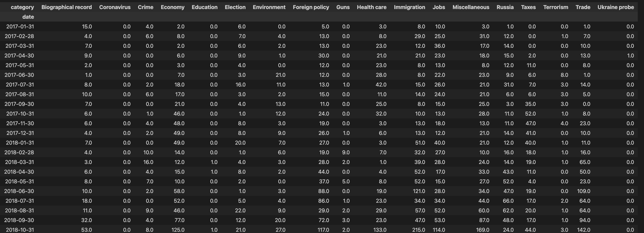Click the 2018-03-31 row index
Image resolution: width=644 pixels, height=233 pixels.
click(19, 162)
